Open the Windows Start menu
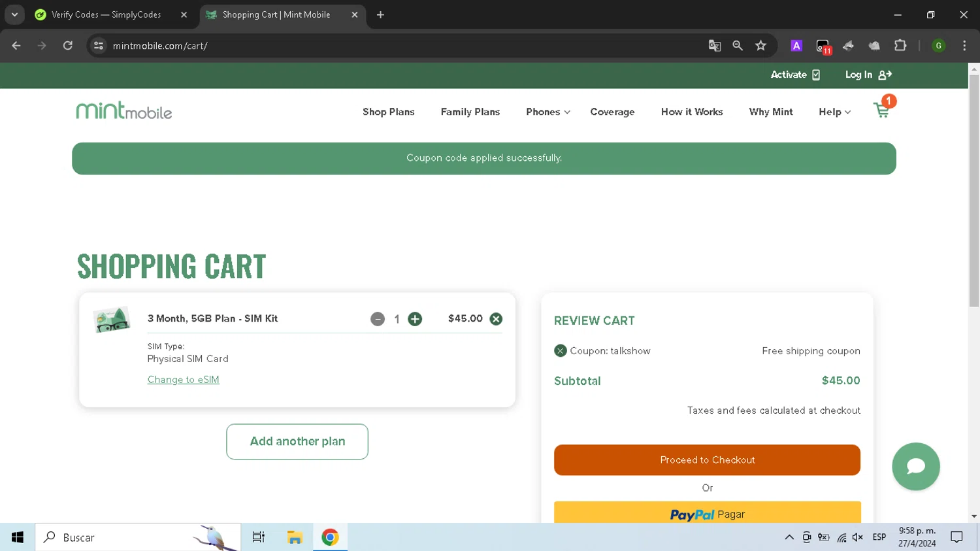 pos(18,537)
